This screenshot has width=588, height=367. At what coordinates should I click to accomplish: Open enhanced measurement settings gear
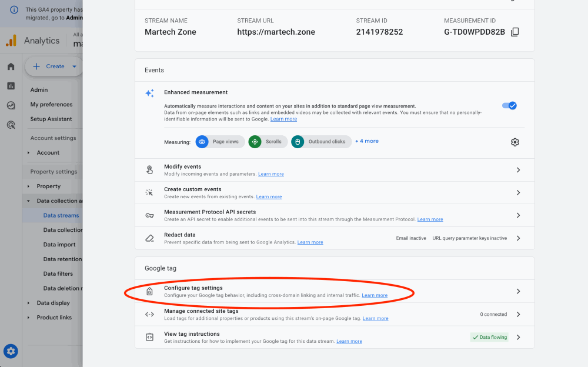[x=515, y=142]
